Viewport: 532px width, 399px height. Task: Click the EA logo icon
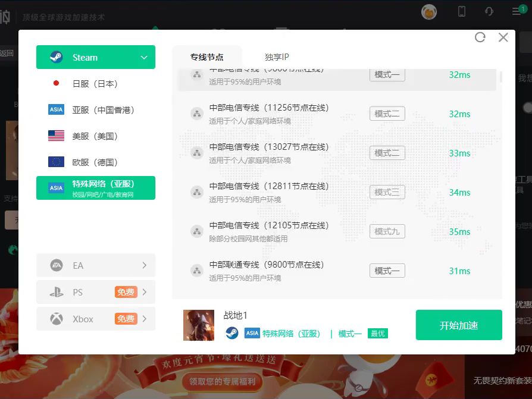point(57,265)
